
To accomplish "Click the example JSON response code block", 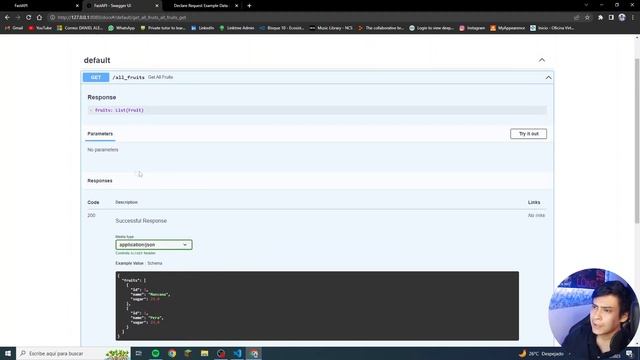I will 317,306.
